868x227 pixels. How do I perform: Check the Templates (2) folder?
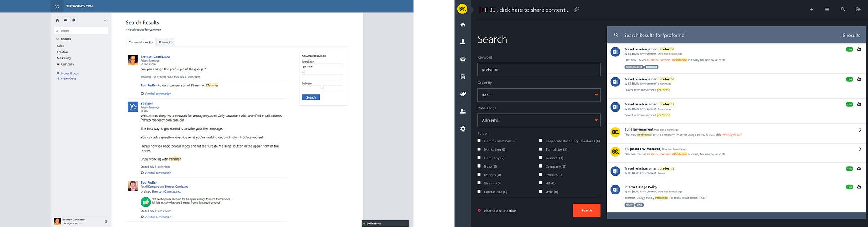coord(540,149)
